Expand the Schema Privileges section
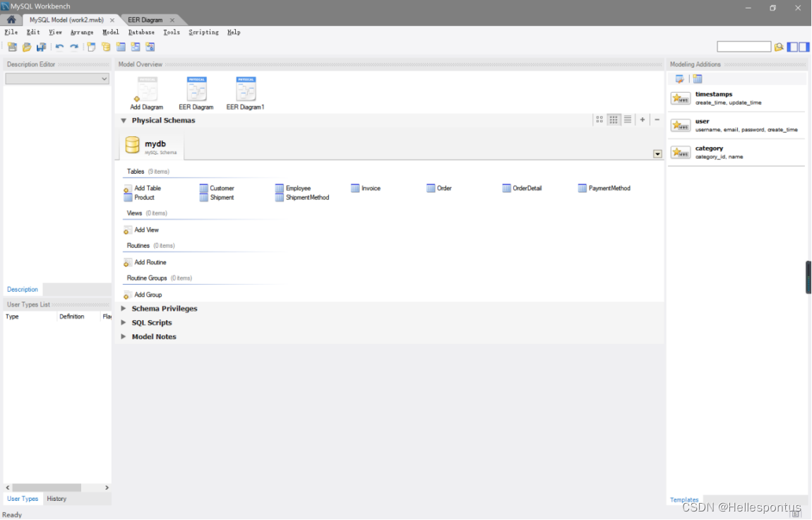This screenshot has width=812, height=520. pyautogui.click(x=124, y=308)
